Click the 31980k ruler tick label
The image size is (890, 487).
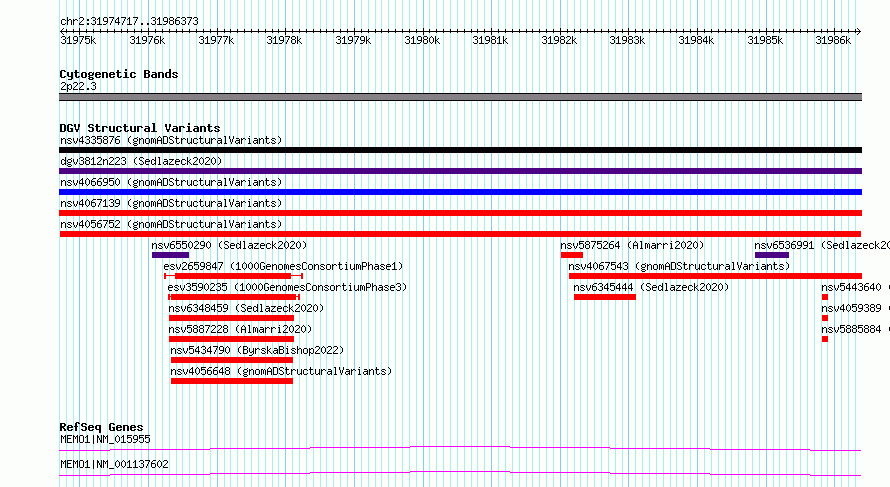pyautogui.click(x=422, y=40)
